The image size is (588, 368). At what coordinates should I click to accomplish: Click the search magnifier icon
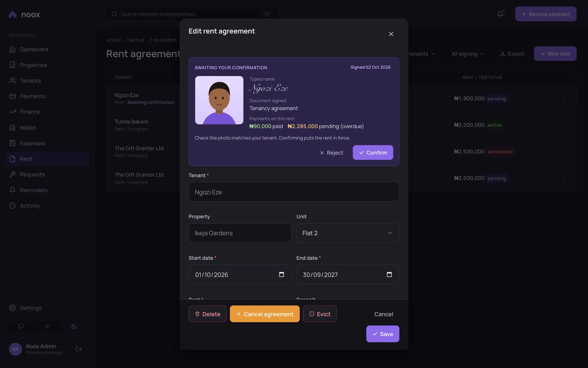point(115,14)
